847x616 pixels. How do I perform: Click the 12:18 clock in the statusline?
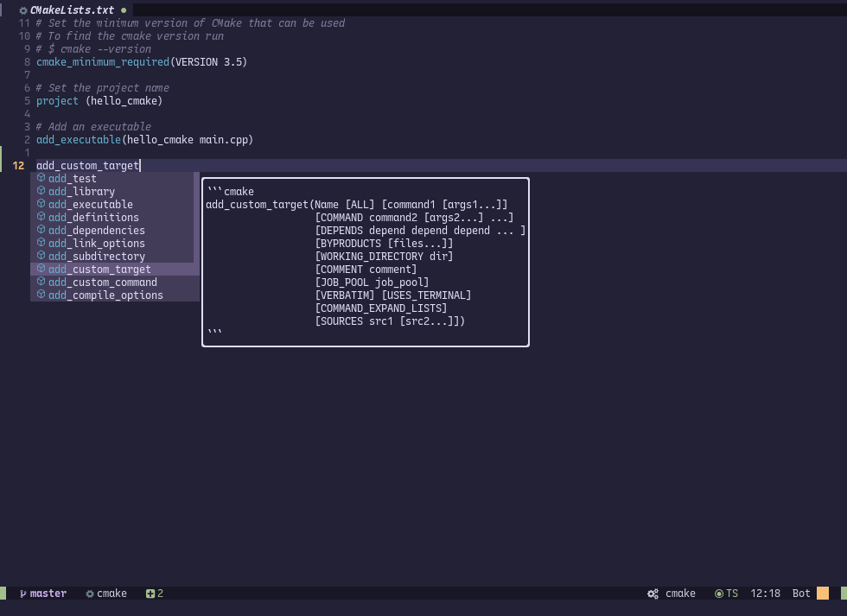766,594
